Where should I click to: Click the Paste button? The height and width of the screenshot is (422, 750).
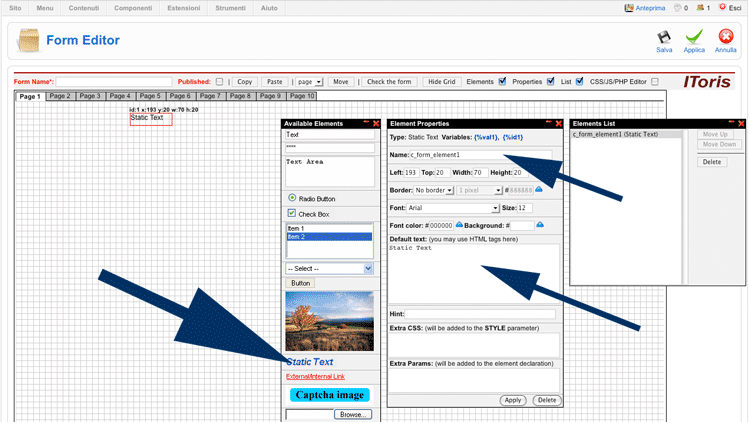(x=275, y=82)
